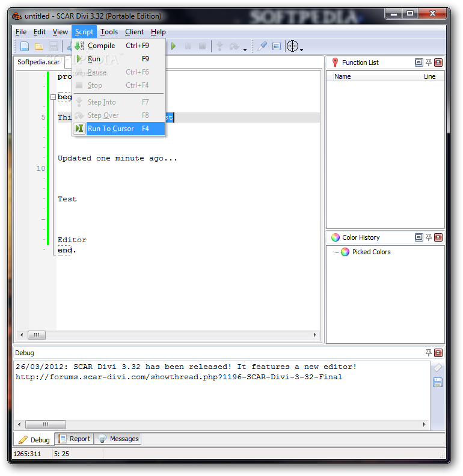
Task: Open the Client menu
Action: [134, 32]
